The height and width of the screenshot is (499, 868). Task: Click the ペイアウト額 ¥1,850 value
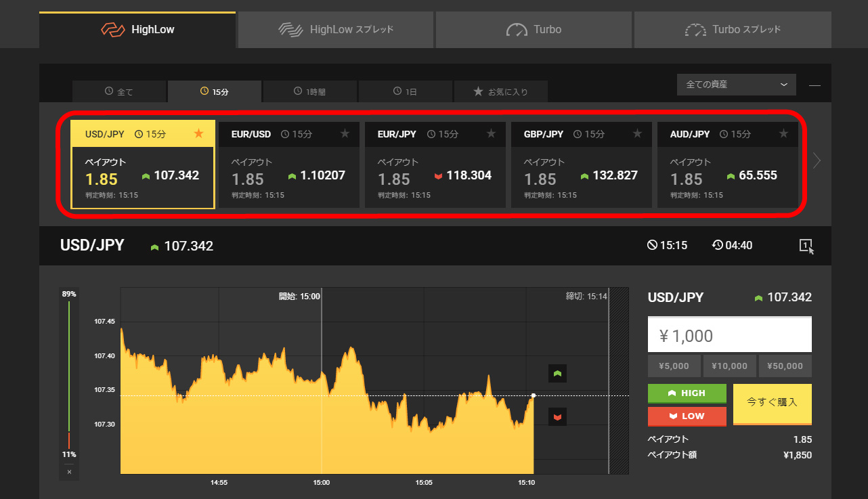(x=797, y=455)
